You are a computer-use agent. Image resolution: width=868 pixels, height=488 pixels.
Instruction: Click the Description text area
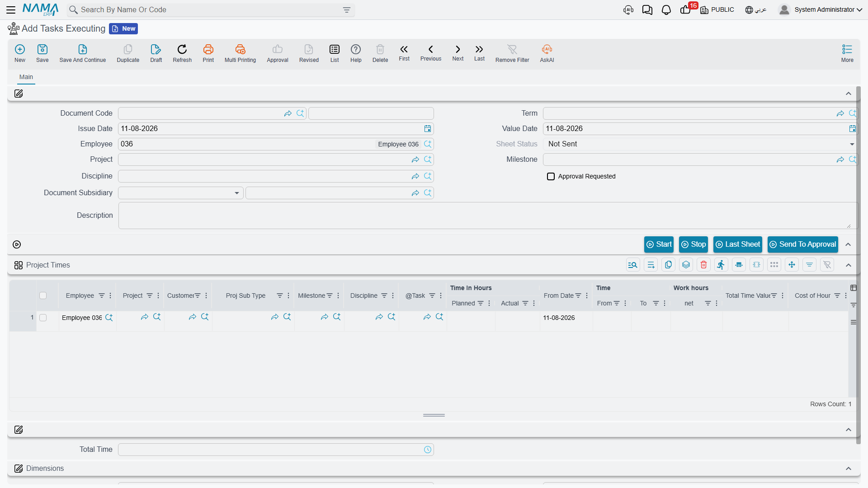tap(488, 216)
